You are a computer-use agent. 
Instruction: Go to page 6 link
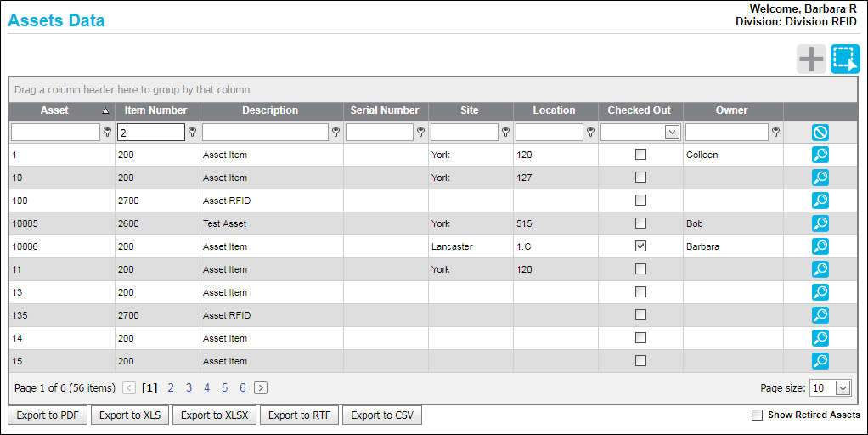point(242,388)
